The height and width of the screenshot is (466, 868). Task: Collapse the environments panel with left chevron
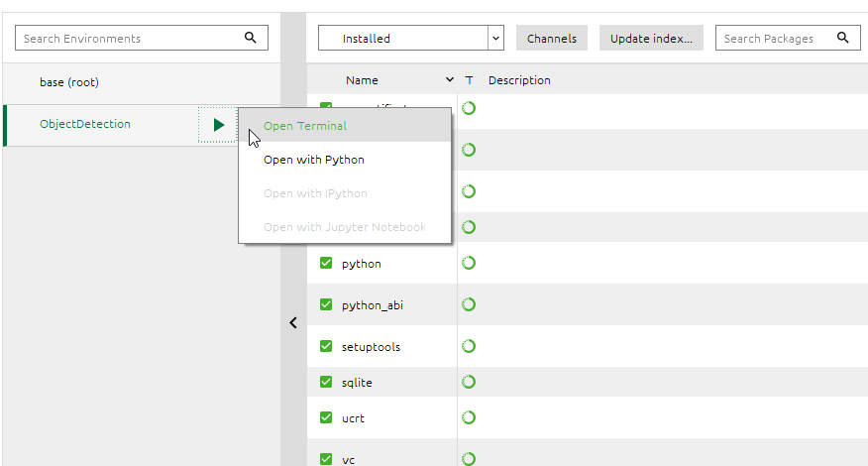click(293, 323)
